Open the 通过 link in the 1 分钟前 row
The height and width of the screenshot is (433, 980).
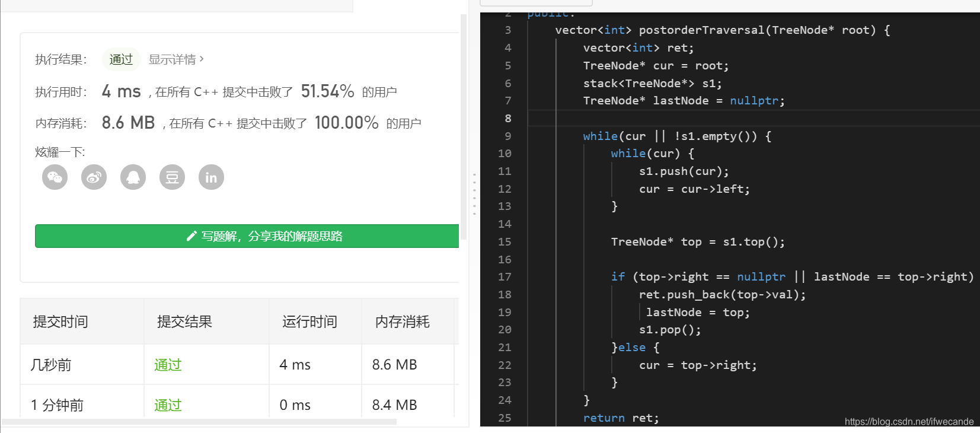coord(168,405)
